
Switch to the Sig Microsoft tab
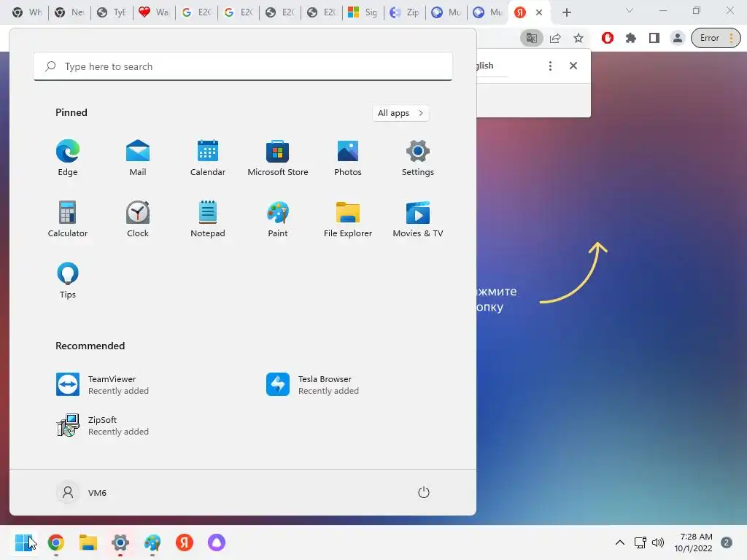click(x=363, y=12)
